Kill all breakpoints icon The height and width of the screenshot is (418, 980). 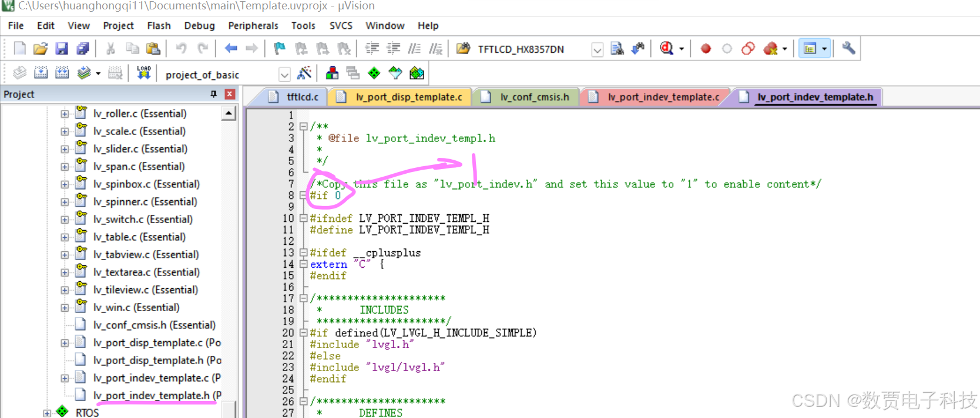pyautogui.click(x=770, y=49)
